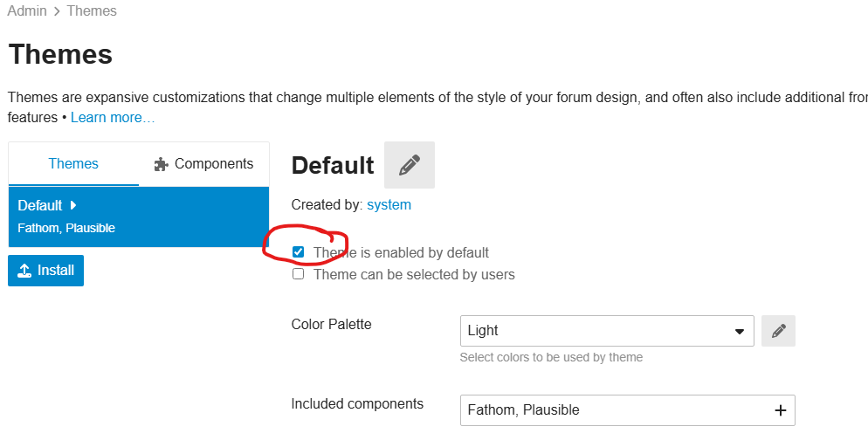
Task: Enable Theme can be selected by users
Action: (299, 274)
